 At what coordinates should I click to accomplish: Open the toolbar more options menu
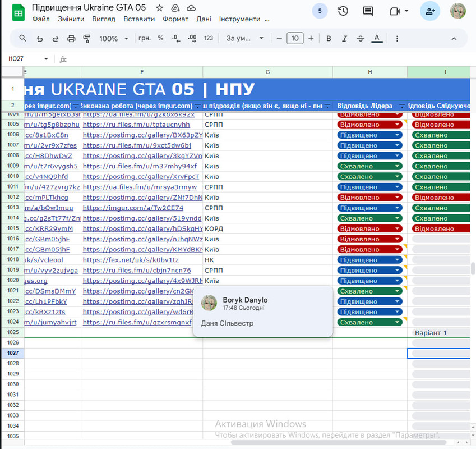(x=397, y=39)
